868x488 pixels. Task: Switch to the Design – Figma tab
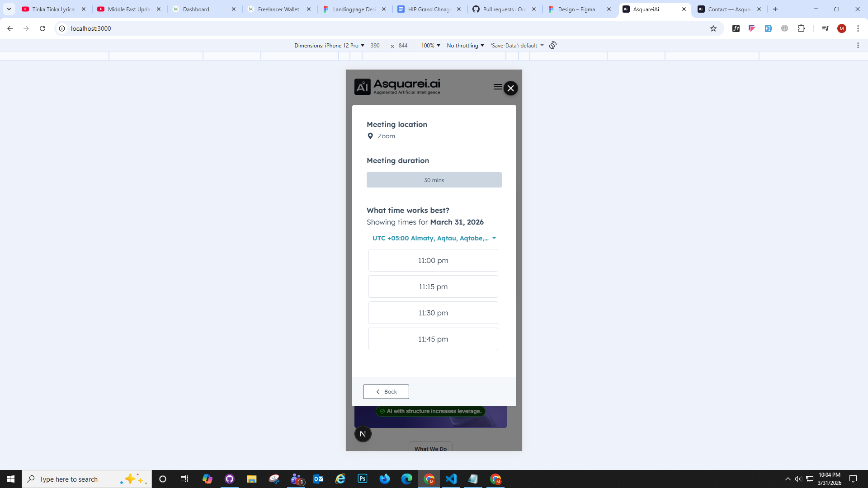(579, 9)
